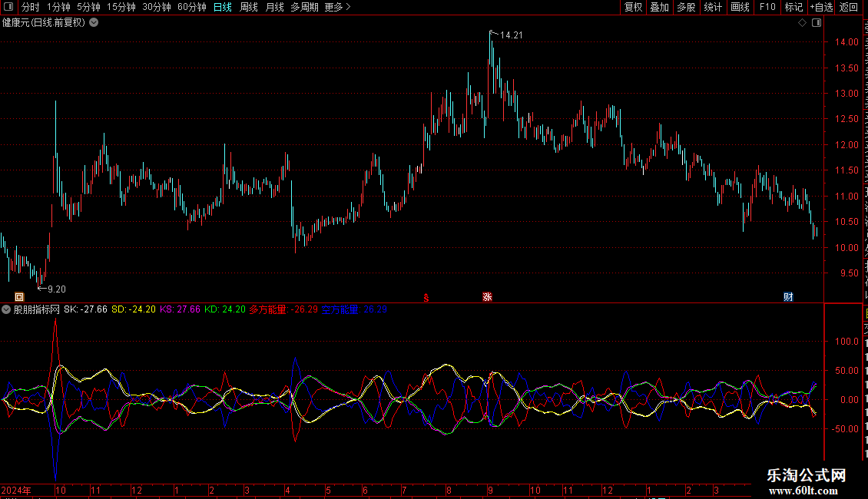The image size is (868, 499).
Task: Click the 复权 button
Action: [633, 7]
